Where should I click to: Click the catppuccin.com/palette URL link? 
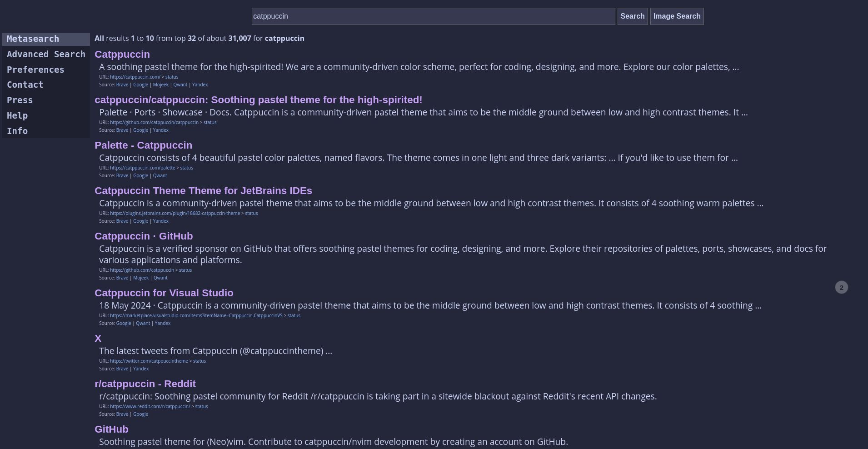(x=142, y=168)
